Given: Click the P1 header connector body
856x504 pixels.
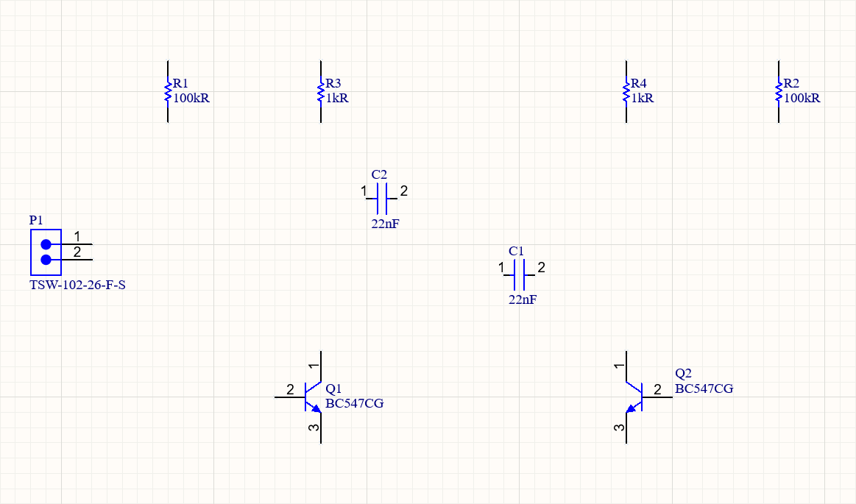Looking at the screenshot, I should [x=46, y=252].
